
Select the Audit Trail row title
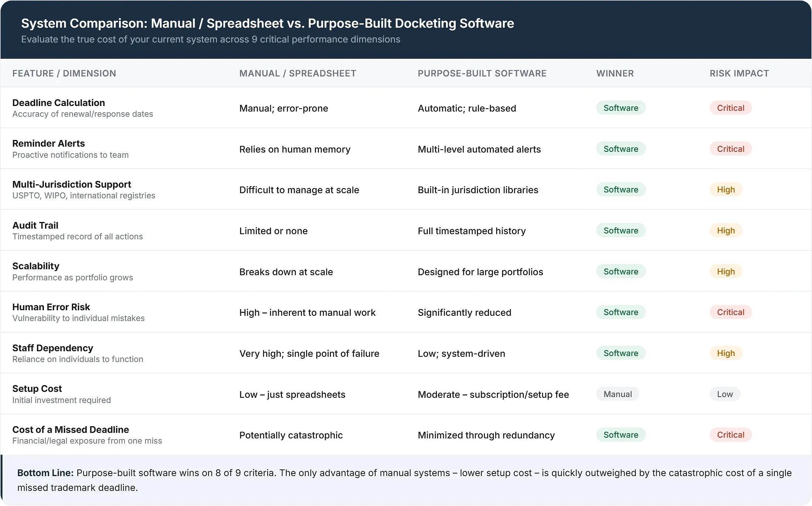tap(35, 225)
